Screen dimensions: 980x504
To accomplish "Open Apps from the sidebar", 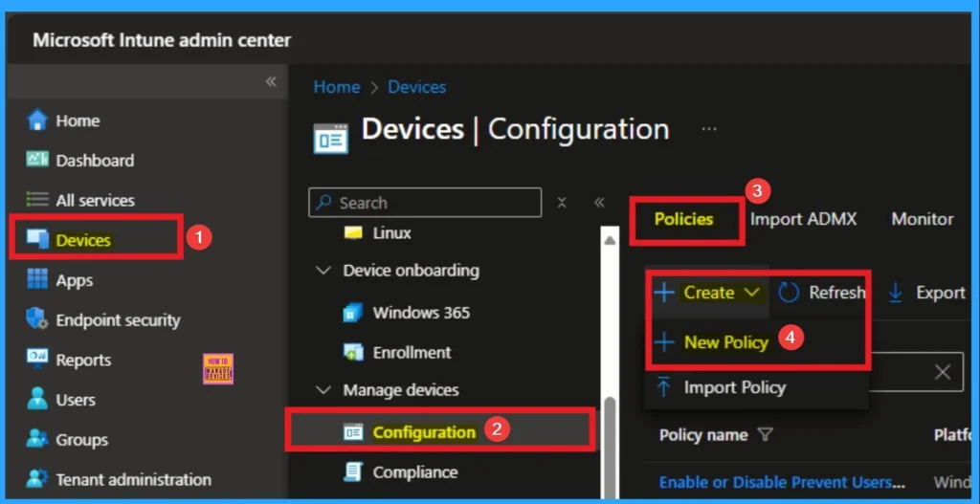I will coord(75,280).
